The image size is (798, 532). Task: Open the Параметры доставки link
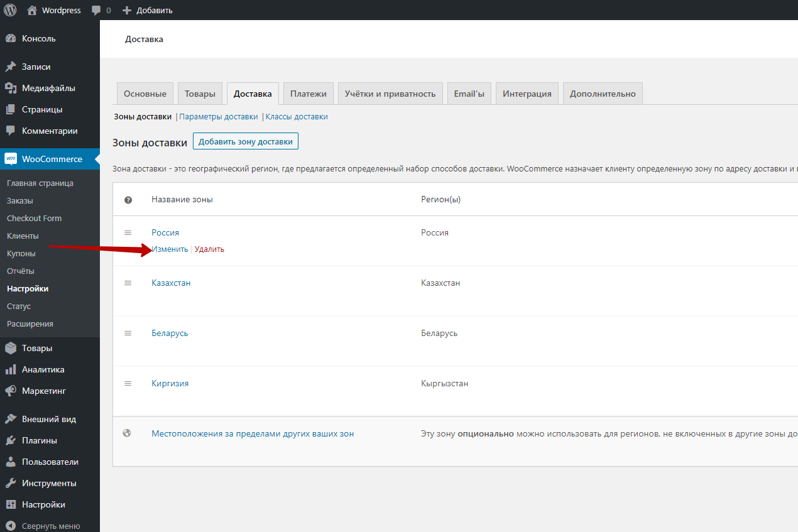[219, 116]
